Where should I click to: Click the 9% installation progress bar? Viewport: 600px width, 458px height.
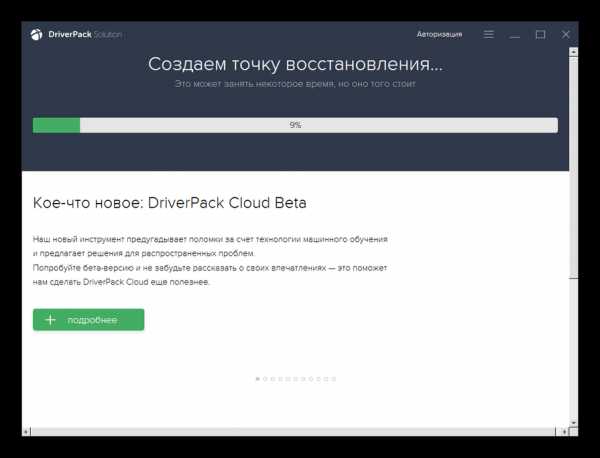click(x=295, y=125)
